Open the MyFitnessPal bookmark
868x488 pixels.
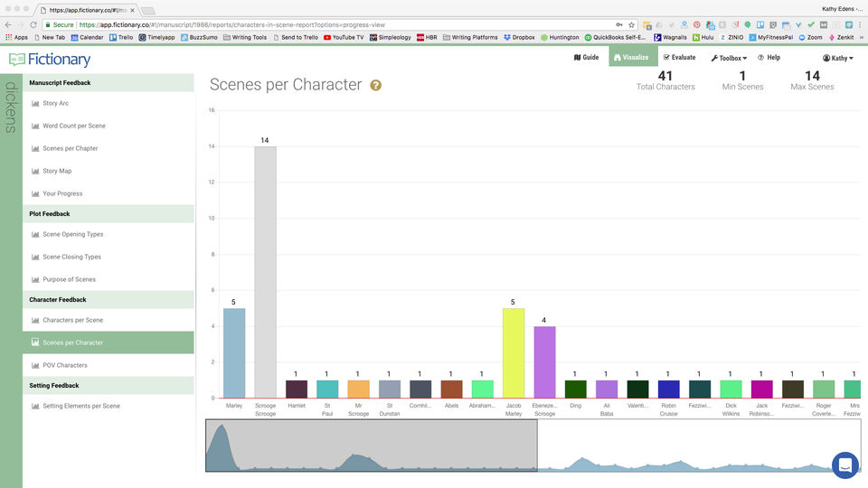[x=770, y=37]
